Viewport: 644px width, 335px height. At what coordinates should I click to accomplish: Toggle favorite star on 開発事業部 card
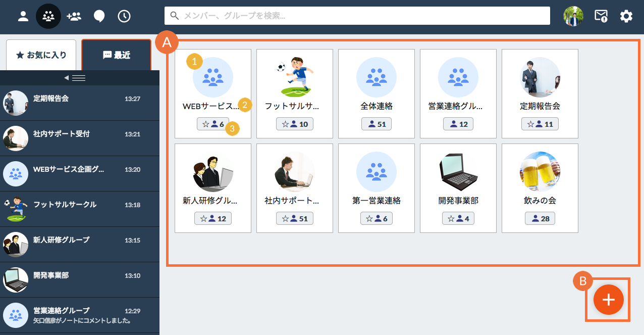(451, 219)
